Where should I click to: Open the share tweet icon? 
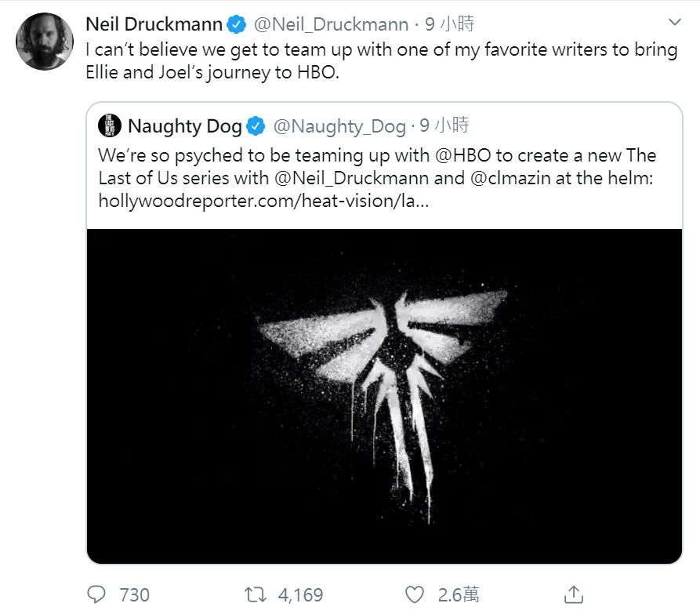[x=574, y=594]
